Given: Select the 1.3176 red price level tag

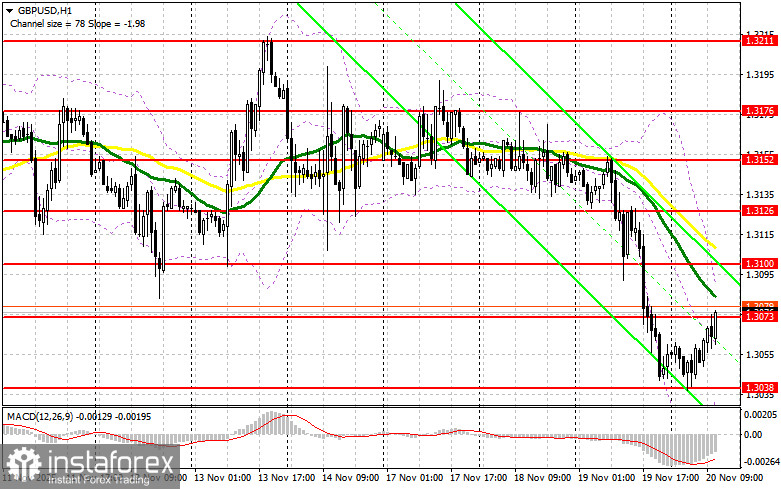Looking at the screenshot, I should click(x=760, y=111).
